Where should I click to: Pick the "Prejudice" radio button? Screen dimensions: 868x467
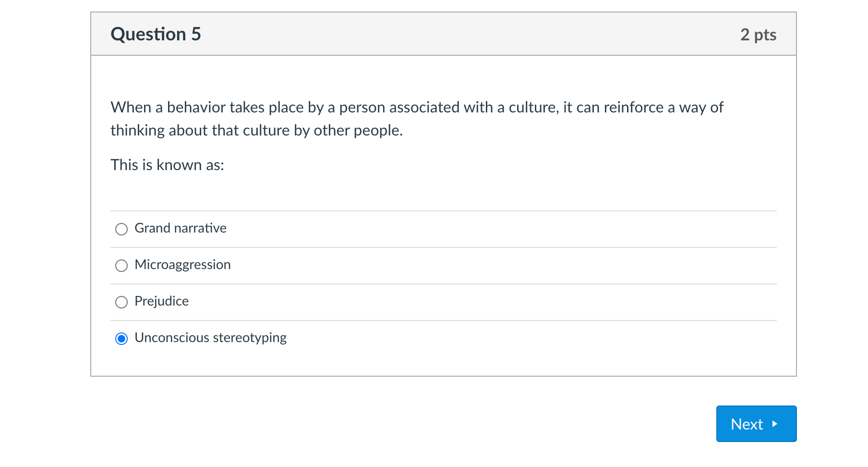(121, 302)
